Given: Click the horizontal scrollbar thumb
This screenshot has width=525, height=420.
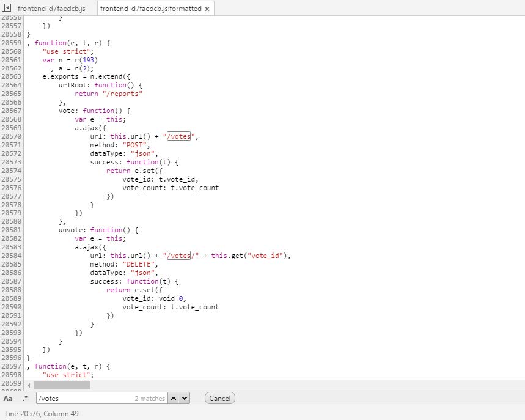Looking at the screenshot, I should click(62, 385).
